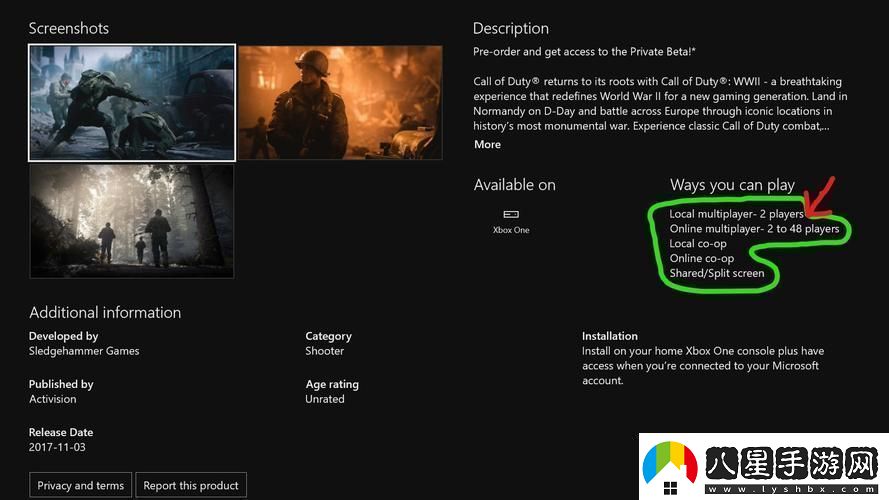Select 'Online multiplayer- 2 to 48 players'
Image resolution: width=889 pixels, height=500 pixels.
click(754, 228)
